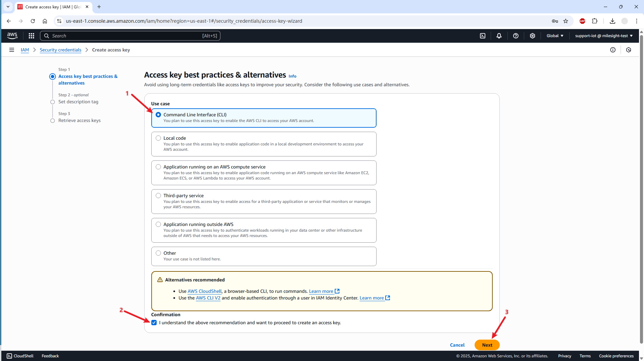Open the info panel circle icon

tap(613, 50)
